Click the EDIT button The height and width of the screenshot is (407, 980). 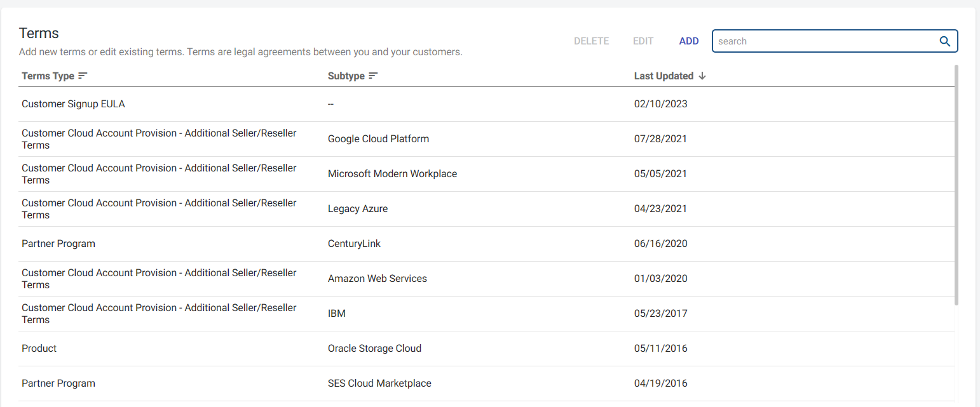(x=643, y=41)
